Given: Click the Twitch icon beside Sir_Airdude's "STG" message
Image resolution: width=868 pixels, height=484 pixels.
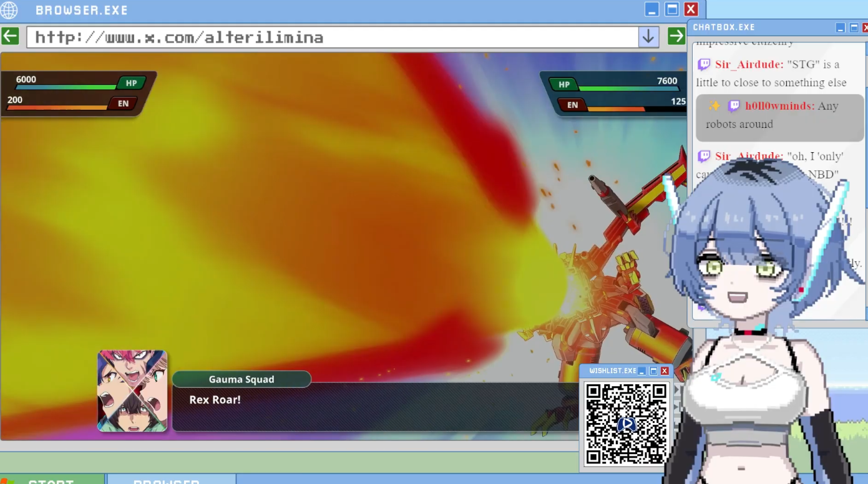Looking at the screenshot, I should pyautogui.click(x=704, y=64).
